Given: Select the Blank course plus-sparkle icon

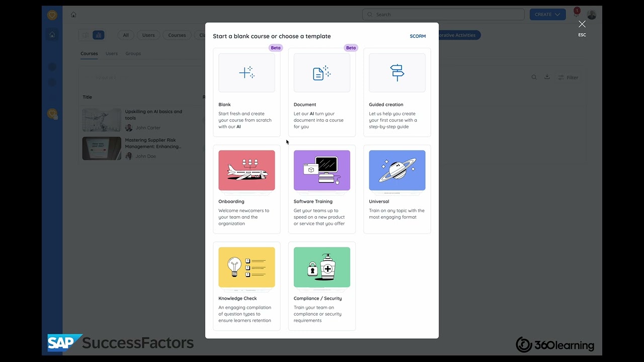Looking at the screenshot, I should pos(247,73).
